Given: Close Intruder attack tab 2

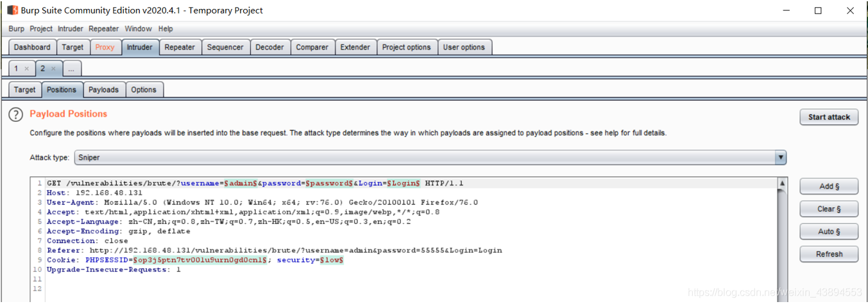Looking at the screenshot, I should tap(53, 69).
